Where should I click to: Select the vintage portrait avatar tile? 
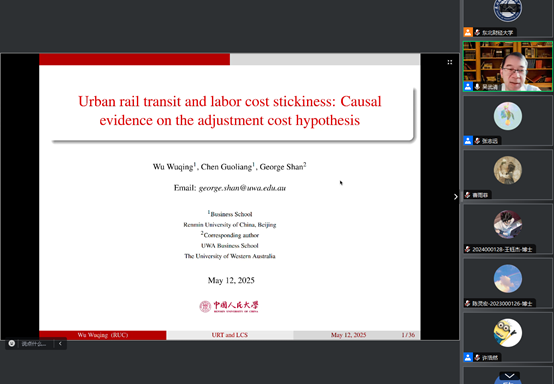click(508, 175)
